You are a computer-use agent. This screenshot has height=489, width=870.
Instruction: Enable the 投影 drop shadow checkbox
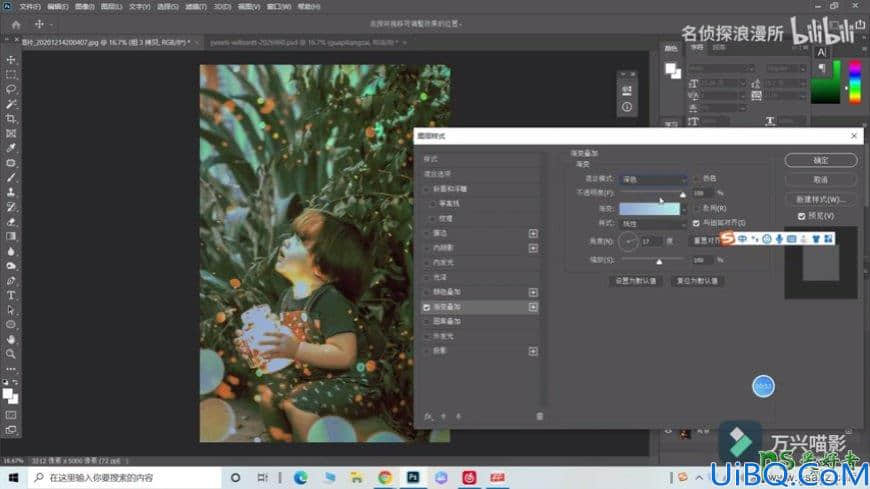pyautogui.click(x=427, y=351)
